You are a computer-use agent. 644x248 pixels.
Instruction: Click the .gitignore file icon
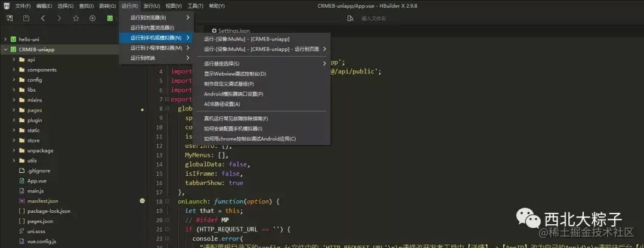[22, 171]
